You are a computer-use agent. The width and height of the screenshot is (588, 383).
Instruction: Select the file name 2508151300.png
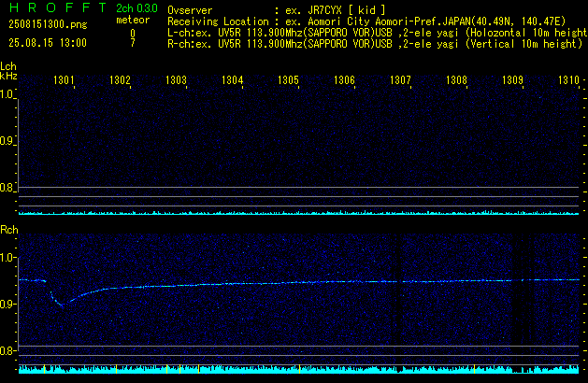(x=48, y=24)
